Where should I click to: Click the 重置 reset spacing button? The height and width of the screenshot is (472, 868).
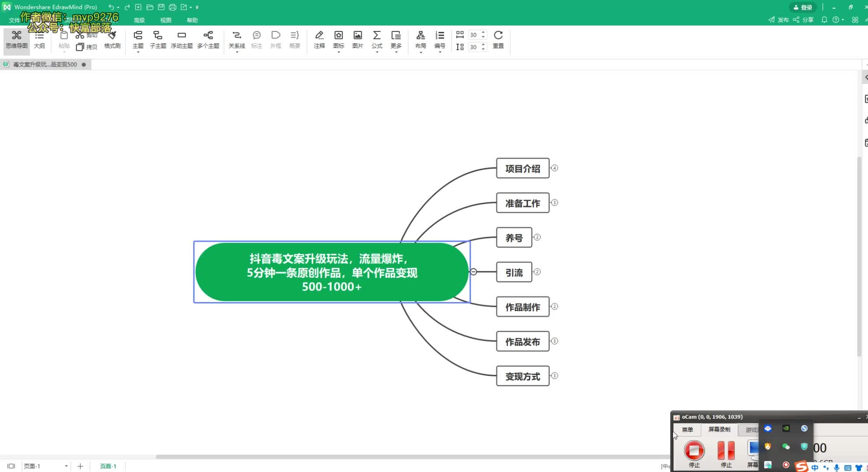pos(498,39)
